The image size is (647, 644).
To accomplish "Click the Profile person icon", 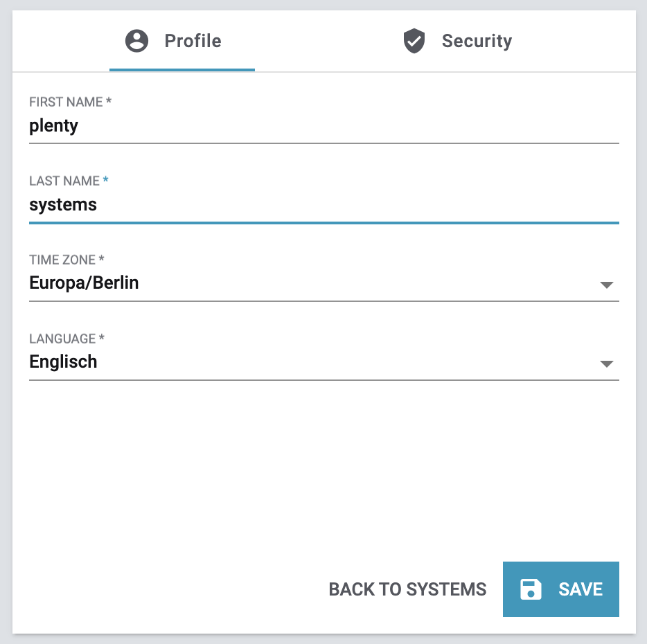I will pos(136,41).
